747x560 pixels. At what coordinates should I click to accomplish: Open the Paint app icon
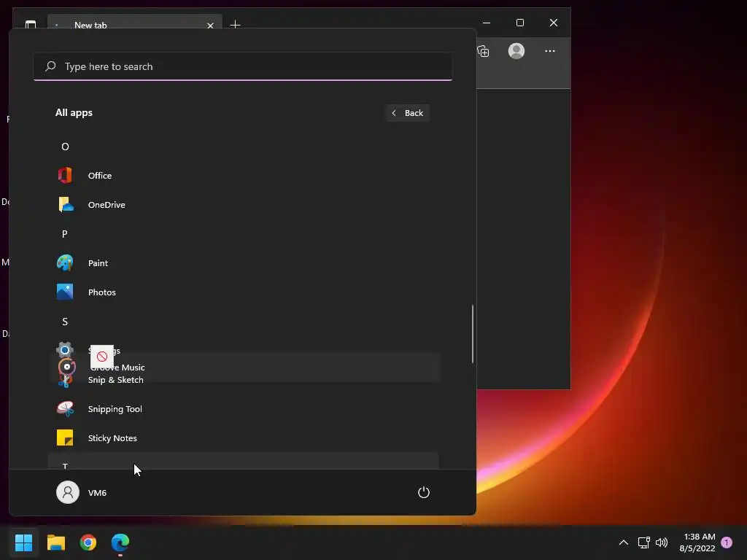65,262
